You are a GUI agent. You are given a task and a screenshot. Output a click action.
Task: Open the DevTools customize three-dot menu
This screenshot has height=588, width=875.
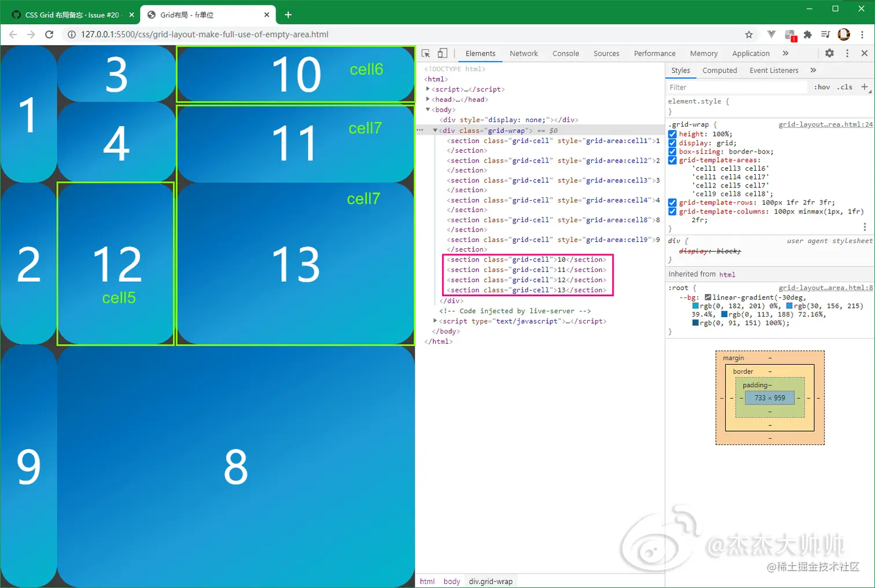pos(847,53)
